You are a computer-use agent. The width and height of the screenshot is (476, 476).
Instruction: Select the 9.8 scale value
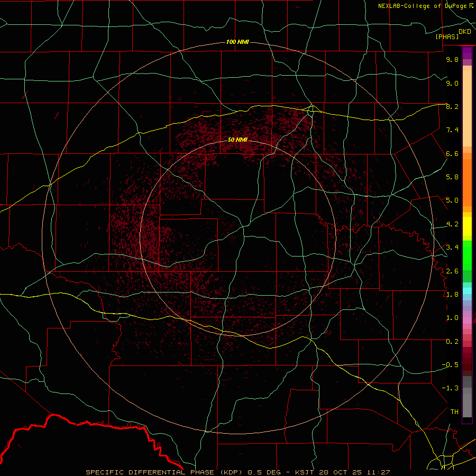click(452, 59)
